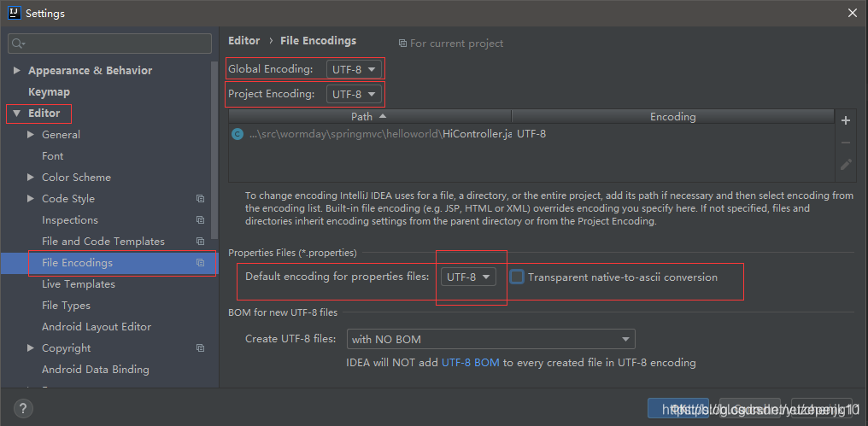Open the Inspections settings page
Screen dimensions: 868x426
pos(70,220)
